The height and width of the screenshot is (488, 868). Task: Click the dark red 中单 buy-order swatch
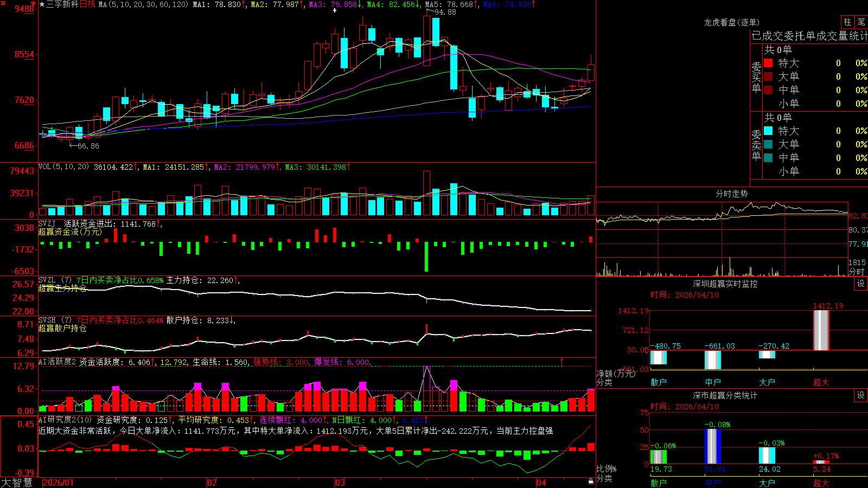coord(768,90)
